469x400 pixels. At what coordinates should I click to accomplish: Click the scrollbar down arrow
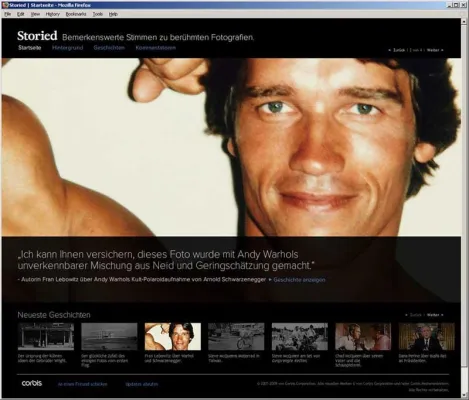click(x=464, y=395)
